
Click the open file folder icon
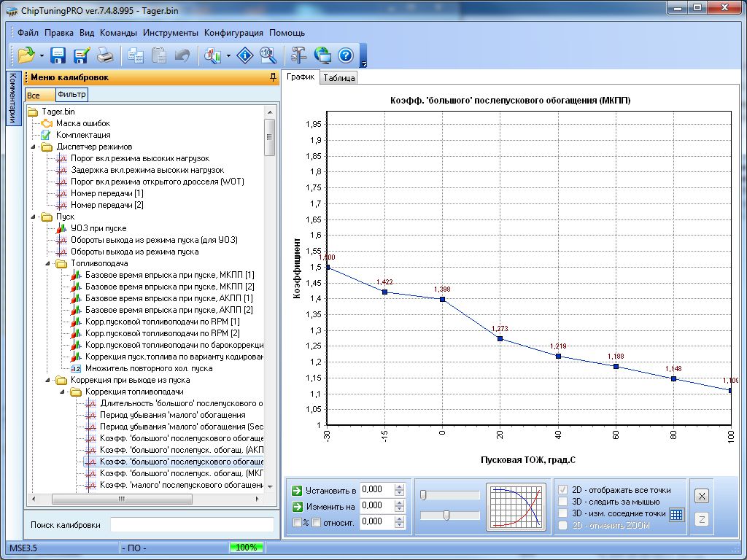26,55
